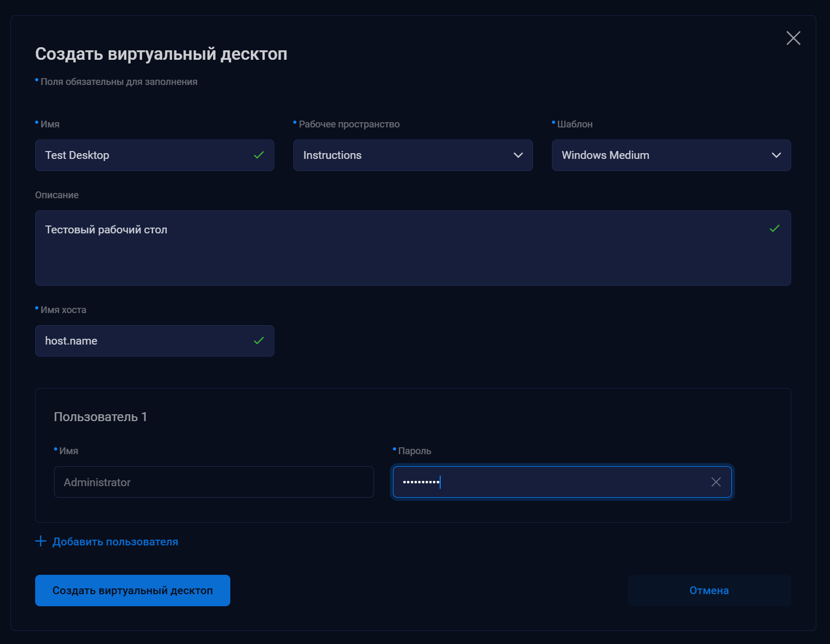Click the green checkmark in Test Desktop field

(x=259, y=155)
